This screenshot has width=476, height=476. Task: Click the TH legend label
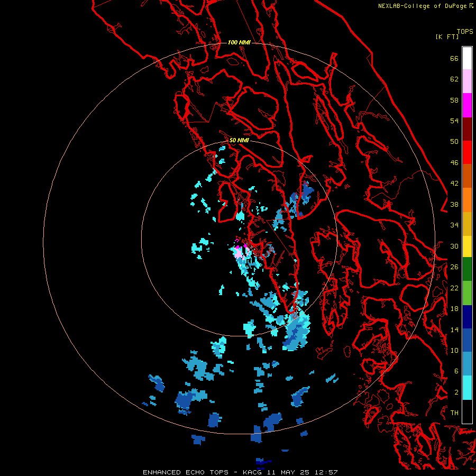[x=454, y=413]
